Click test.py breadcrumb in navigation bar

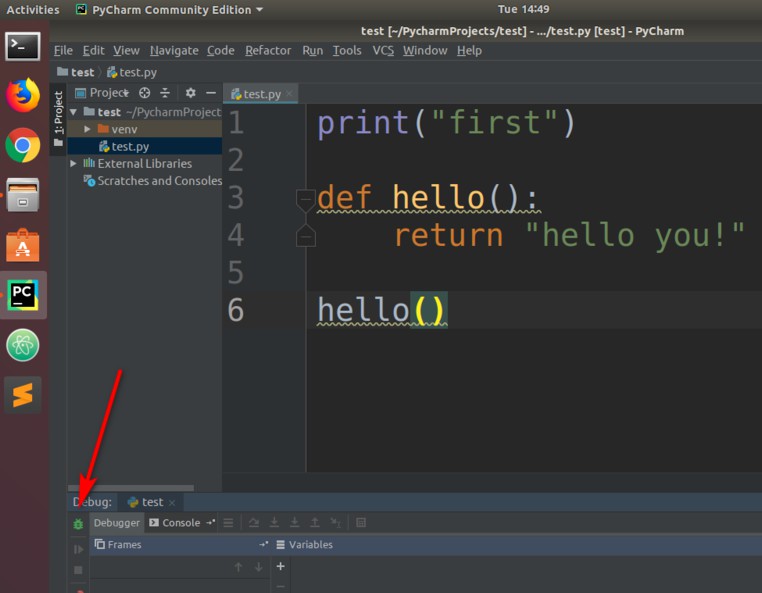[x=132, y=72]
